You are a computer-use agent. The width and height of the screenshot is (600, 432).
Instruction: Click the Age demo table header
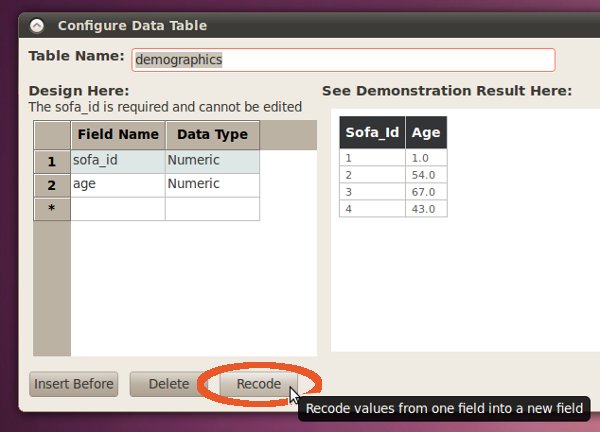click(426, 132)
